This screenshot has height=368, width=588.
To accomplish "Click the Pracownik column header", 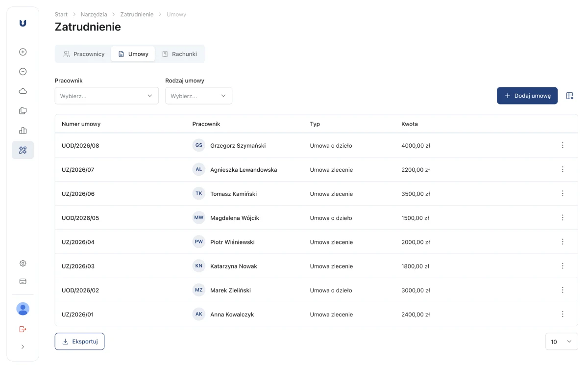I will 206,124.
